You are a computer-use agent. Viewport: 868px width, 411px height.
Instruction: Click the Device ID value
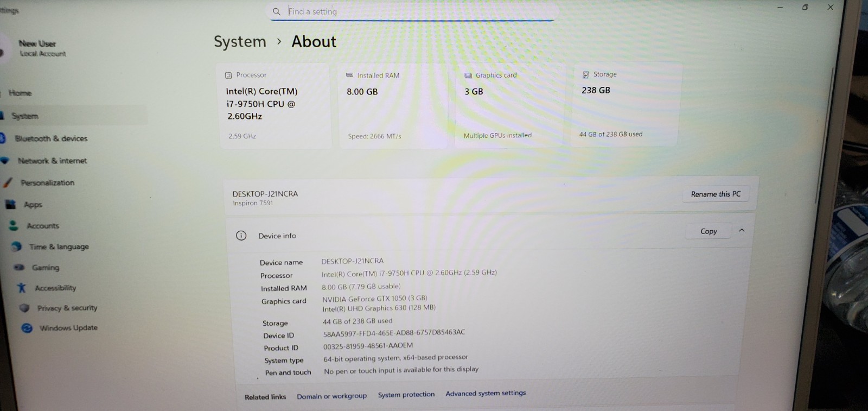point(394,333)
